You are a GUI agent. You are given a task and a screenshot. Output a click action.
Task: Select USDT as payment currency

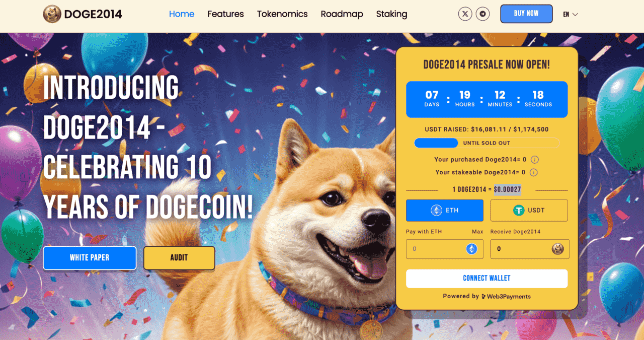pos(529,211)
